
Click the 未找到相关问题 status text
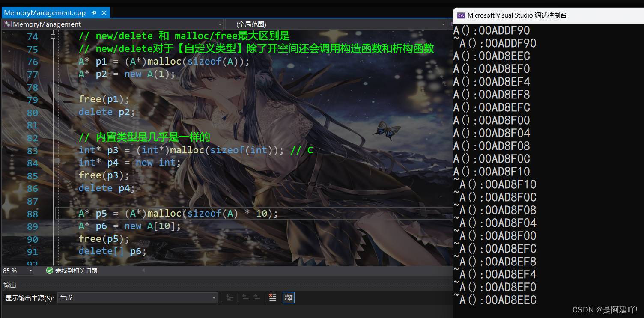click(76, 271)
